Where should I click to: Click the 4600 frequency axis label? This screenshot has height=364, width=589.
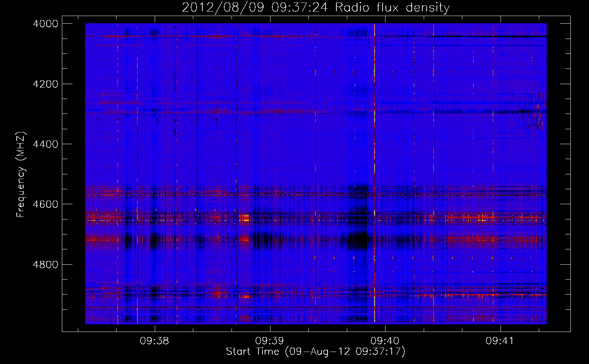46,204
